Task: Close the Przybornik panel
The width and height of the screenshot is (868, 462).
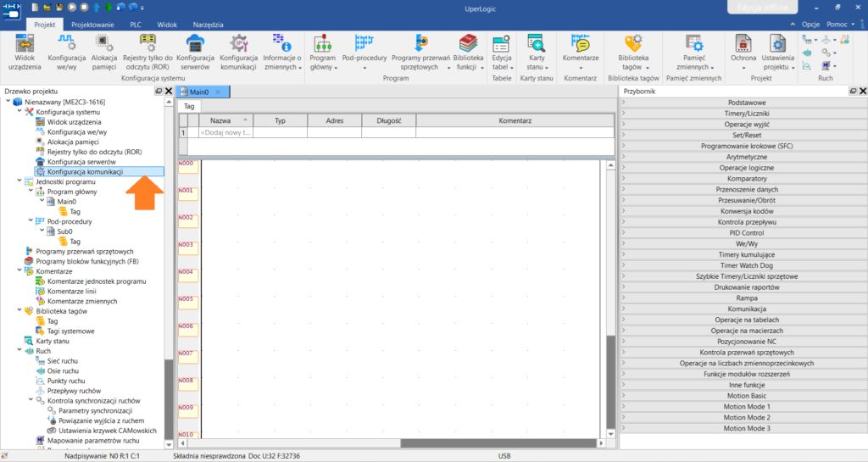Action: tap(862, 91)
